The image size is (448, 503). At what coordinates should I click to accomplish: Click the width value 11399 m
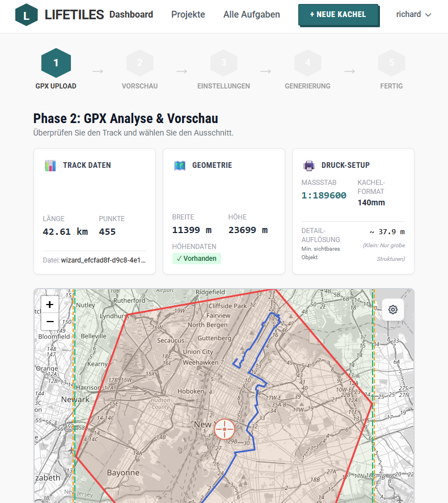coord(192,230)
